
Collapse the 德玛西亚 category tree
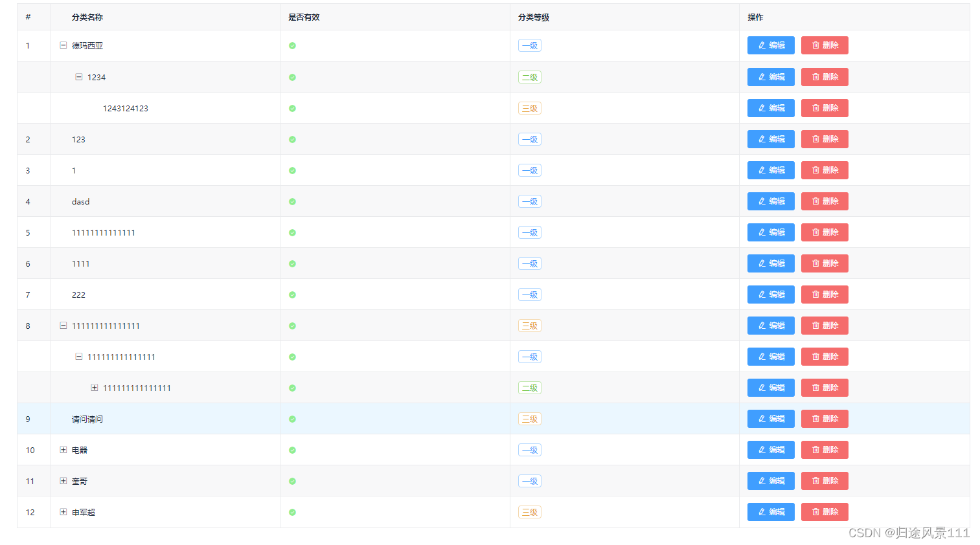pyautogui.click(x=63, y=45)
